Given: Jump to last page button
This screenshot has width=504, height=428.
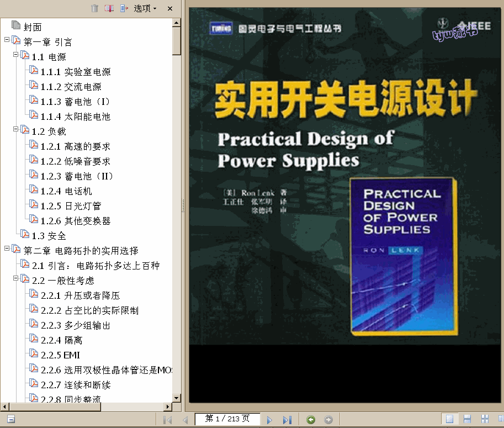Looking at the screenshot, I should coord(287,420).
